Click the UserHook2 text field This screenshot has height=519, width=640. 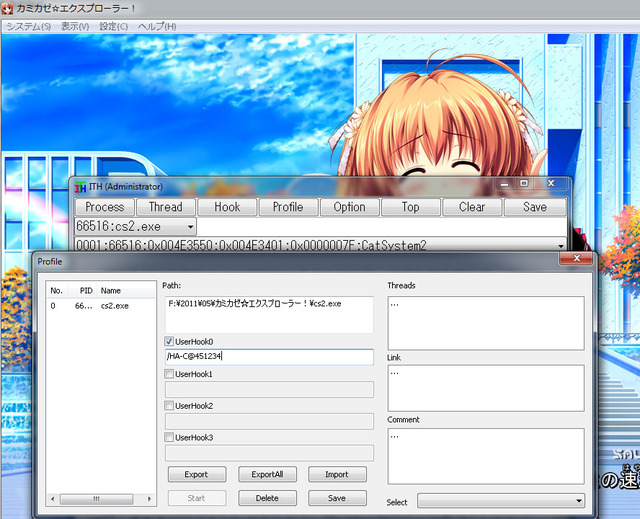click(269, 421)
